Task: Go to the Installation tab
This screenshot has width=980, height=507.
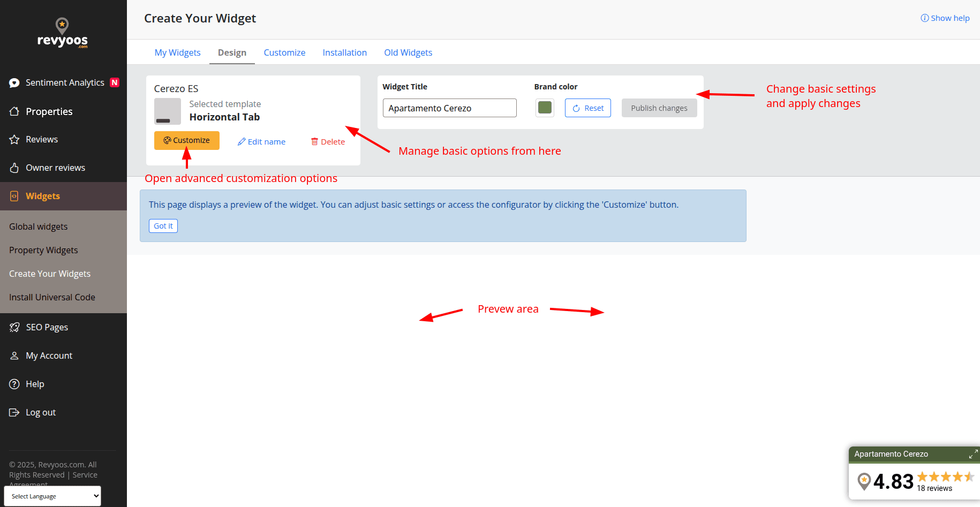Action: pyautogui.click(x=345, y=52)
